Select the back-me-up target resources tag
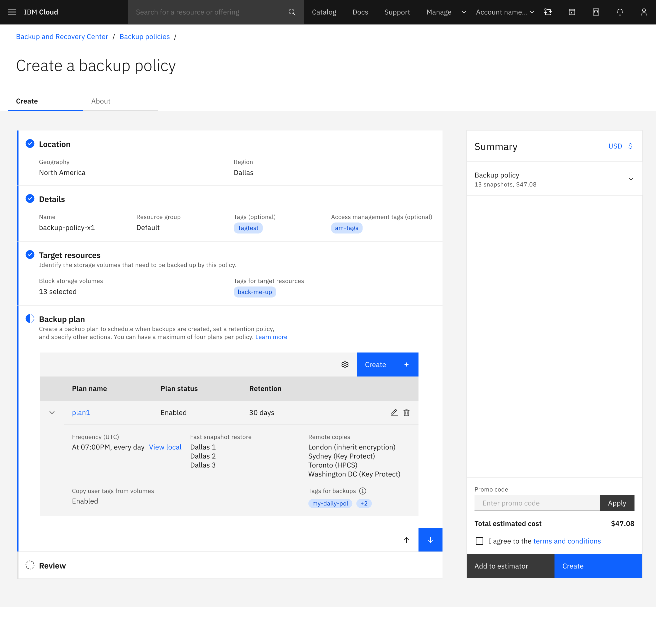 (x=255, y=292)
